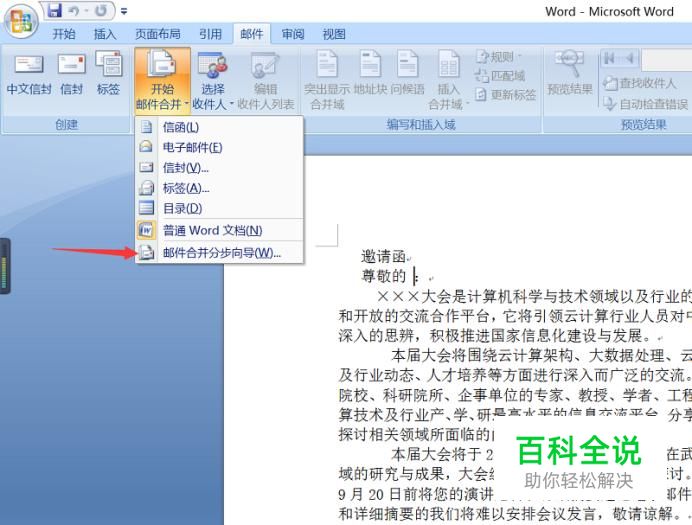Screen dimensions: 692x525
Task: Open the 选择收件人 dropdown
Action: coord(213,80)
